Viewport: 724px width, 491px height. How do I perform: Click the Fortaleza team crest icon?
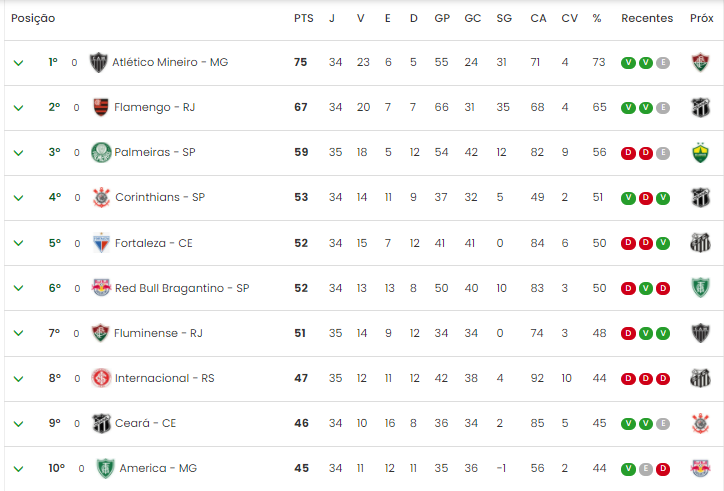tap(101, 243)
